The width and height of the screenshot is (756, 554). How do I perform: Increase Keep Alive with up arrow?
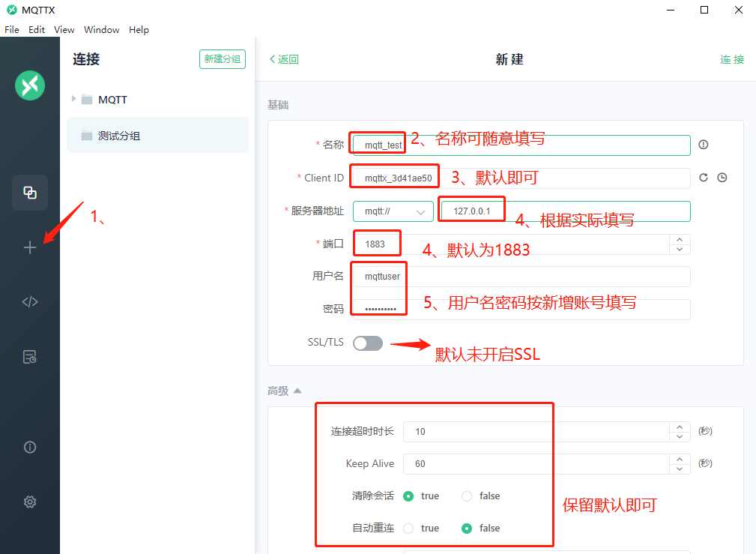click(x=680, y=460)
